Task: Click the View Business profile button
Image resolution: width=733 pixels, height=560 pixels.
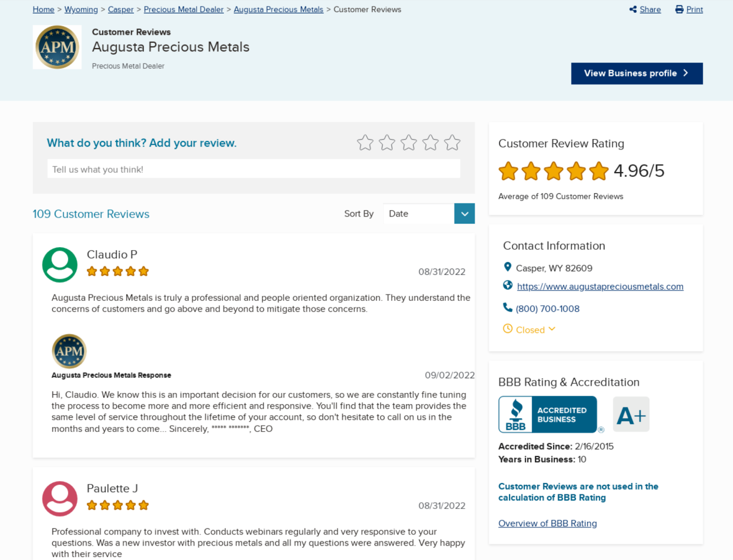Action: [x=637, y=73]
